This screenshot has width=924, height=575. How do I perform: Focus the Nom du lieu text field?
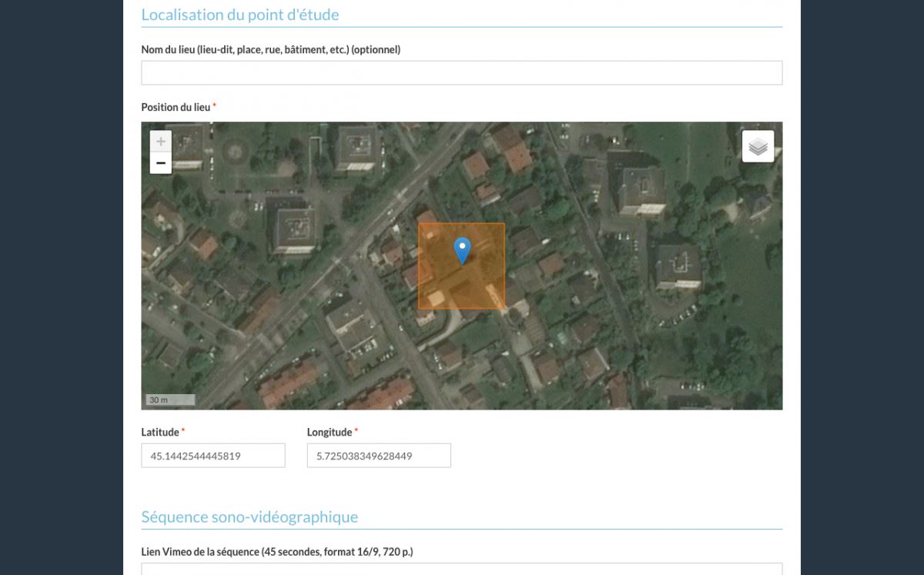pos(461,73)
